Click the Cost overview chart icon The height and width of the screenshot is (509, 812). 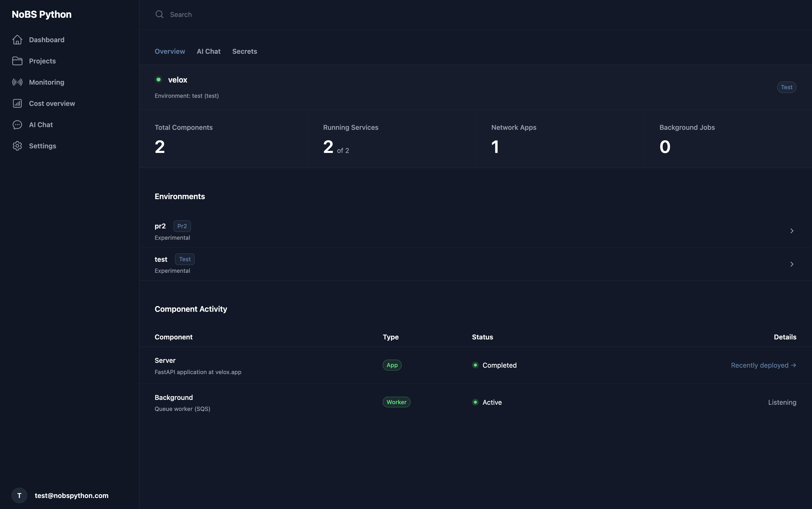point(17,103)
